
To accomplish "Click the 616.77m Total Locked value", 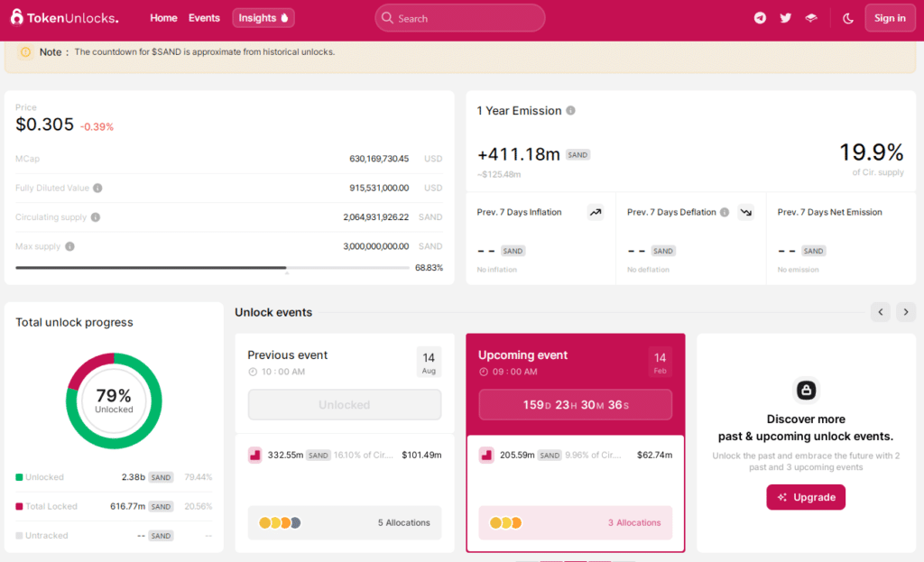I will tap(128, 507).
